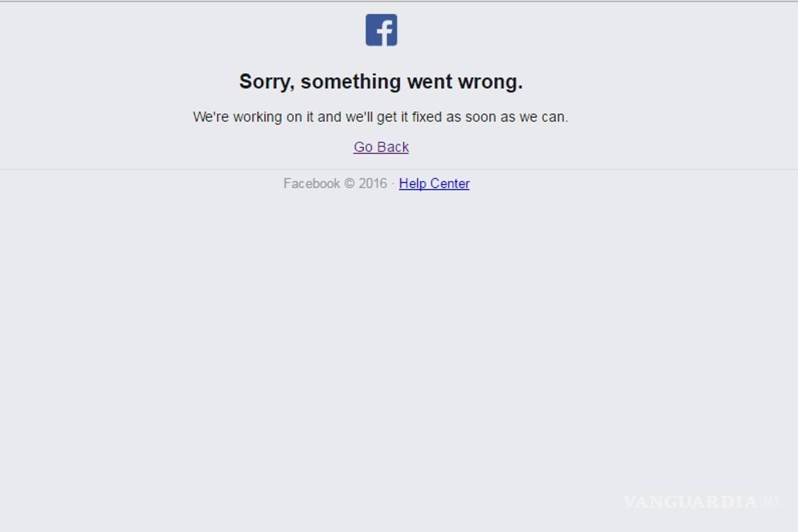Click the word 'Sorry' in the heading

coord(266,82)
